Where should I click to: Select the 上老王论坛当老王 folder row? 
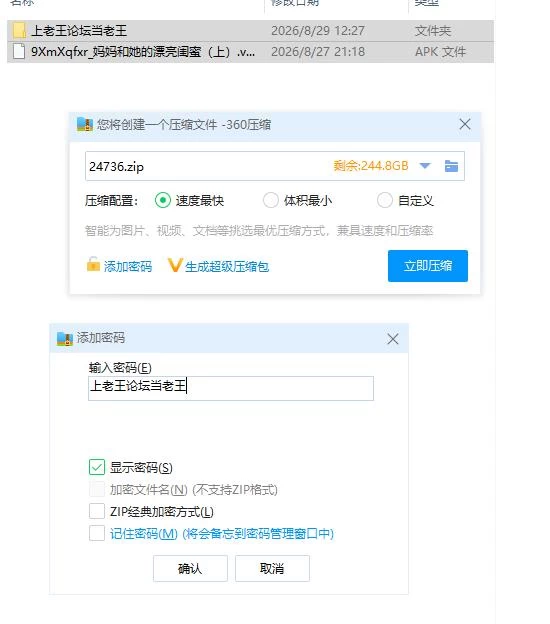[x=250, y=31]
